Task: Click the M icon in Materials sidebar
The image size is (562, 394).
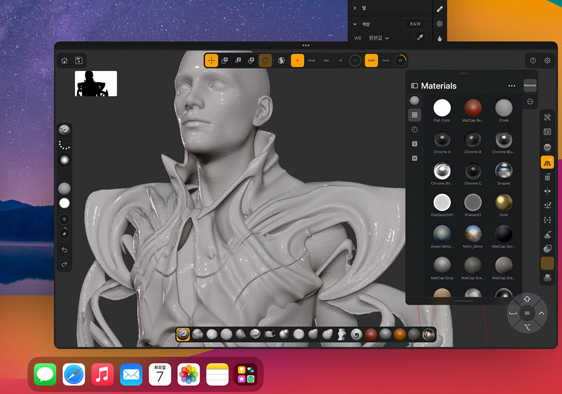Action: pos(415,158)
